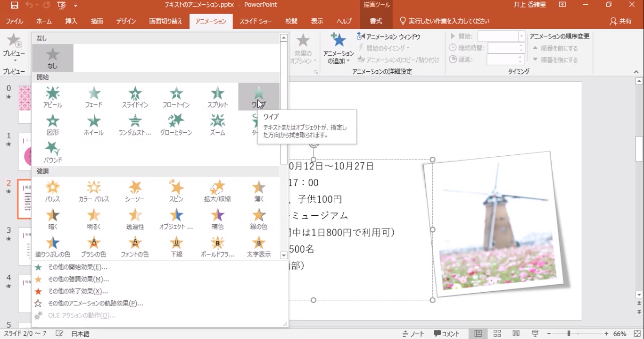Select the フォントの色 emphasis effect
This screenshot has width=644, height=339.
click(135, 246)
